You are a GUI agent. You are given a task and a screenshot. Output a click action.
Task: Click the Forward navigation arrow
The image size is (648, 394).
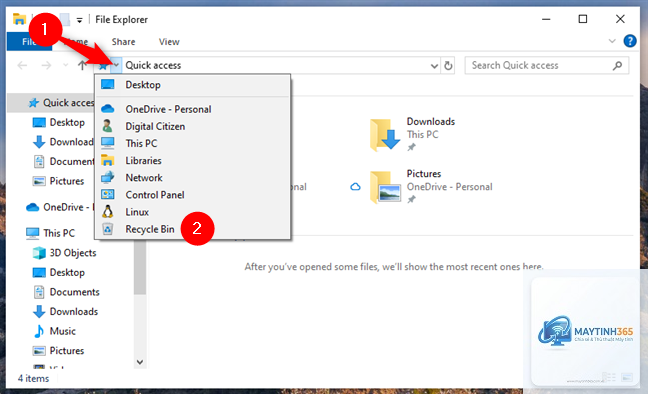point(46,65)
